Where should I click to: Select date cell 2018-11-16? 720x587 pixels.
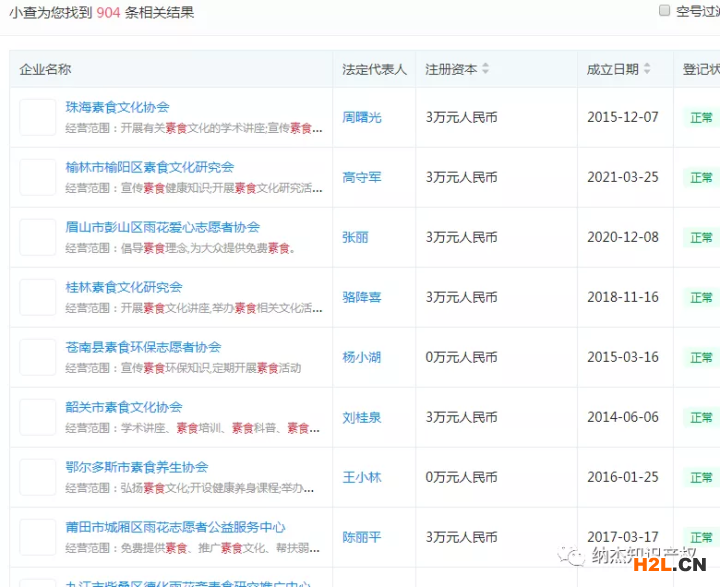coord(623,297)
